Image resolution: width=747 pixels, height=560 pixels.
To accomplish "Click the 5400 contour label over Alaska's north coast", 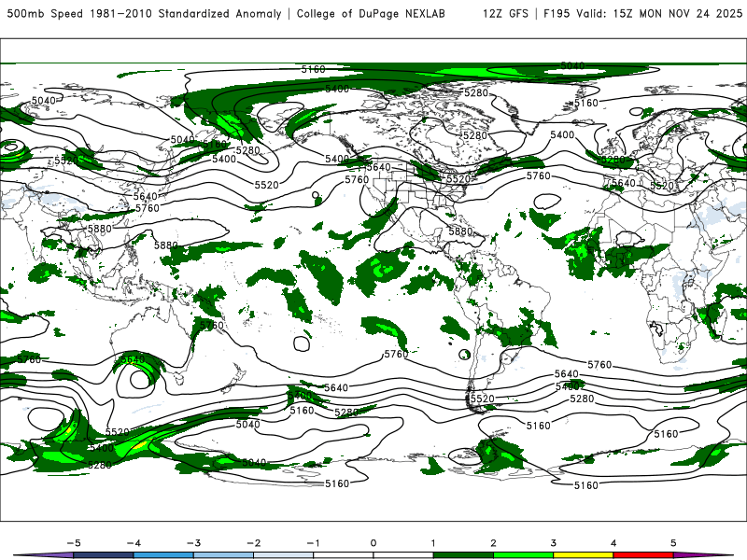I will tap(337, 89).
